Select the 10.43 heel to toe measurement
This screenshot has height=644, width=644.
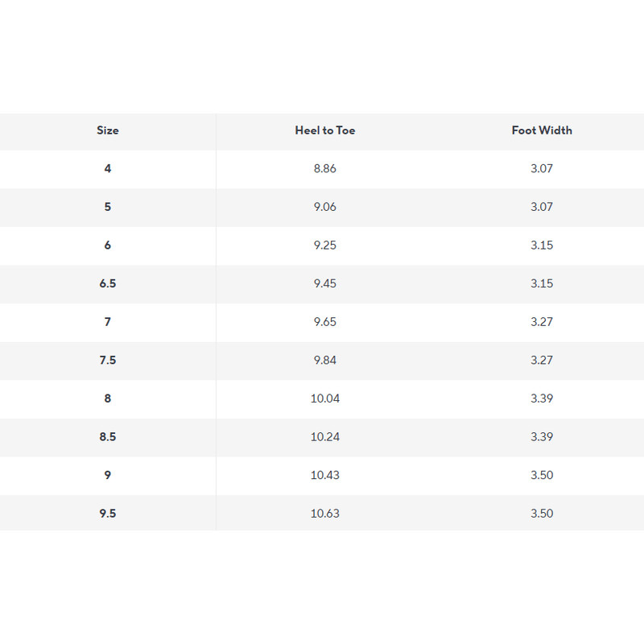[x=324, y=475]
